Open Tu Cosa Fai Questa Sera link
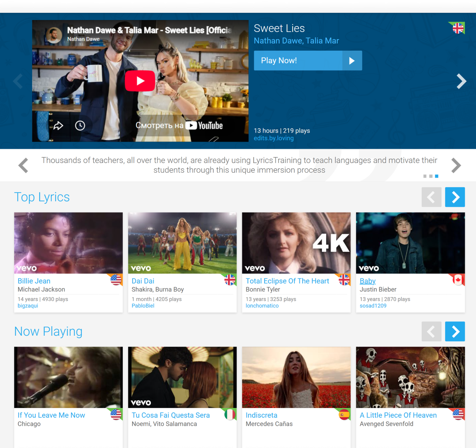Screen dimensions: 476x448 [x=171, y=415]
